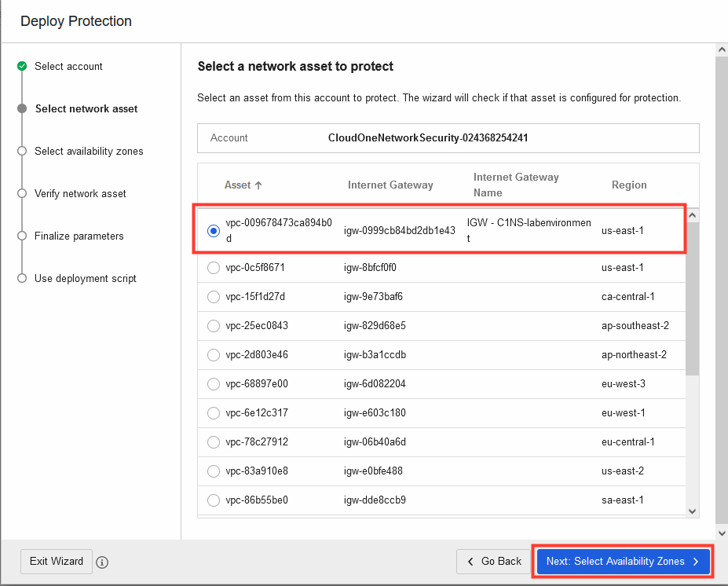
Task: Click the info icon beside Exit Wizard
Action: (x=102, y=562)
